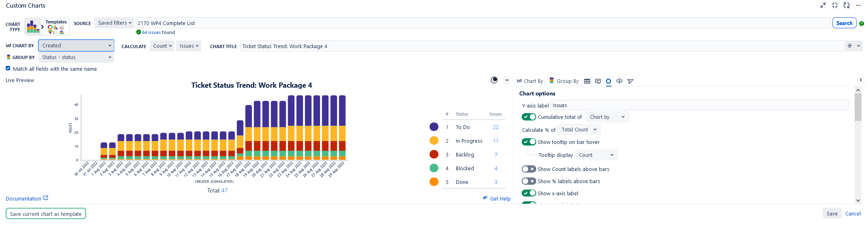
Task: Click the Save button
Action: click(x=832, y=214)
